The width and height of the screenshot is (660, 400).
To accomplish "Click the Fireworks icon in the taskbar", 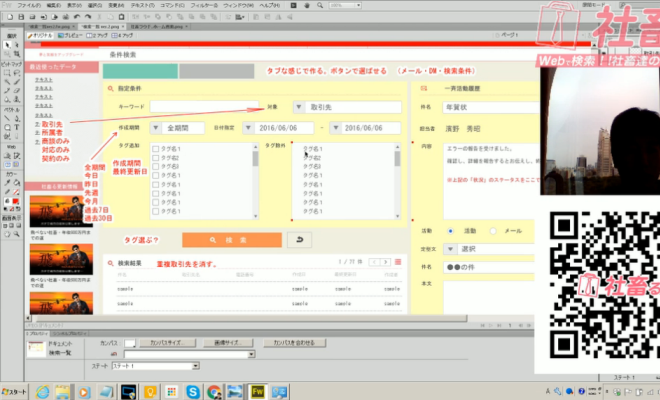I will pyautogui.click(x=257, y=391).
